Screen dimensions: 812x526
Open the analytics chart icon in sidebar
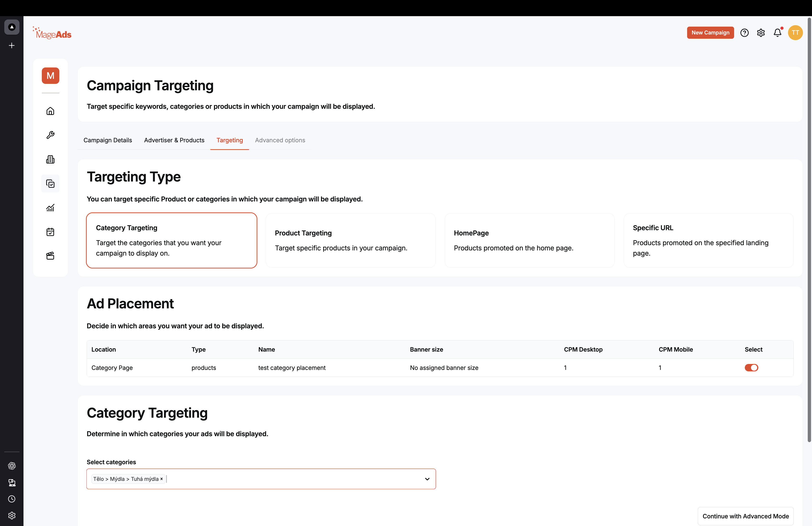point(50,208)
